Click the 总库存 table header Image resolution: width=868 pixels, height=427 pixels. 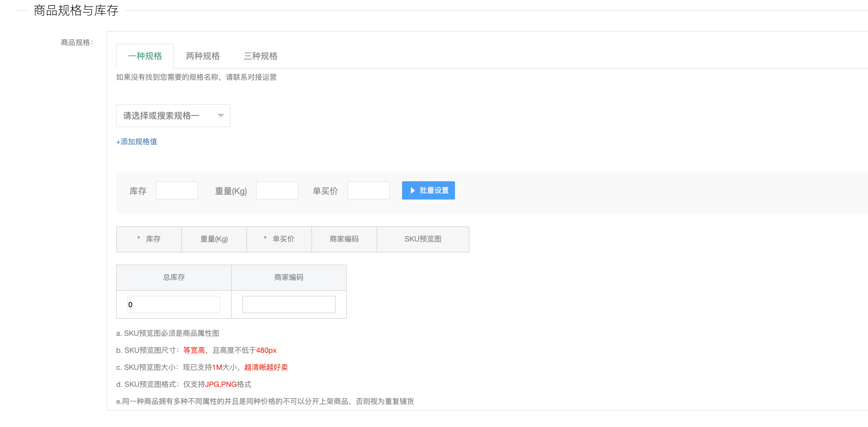coord(174,277)
